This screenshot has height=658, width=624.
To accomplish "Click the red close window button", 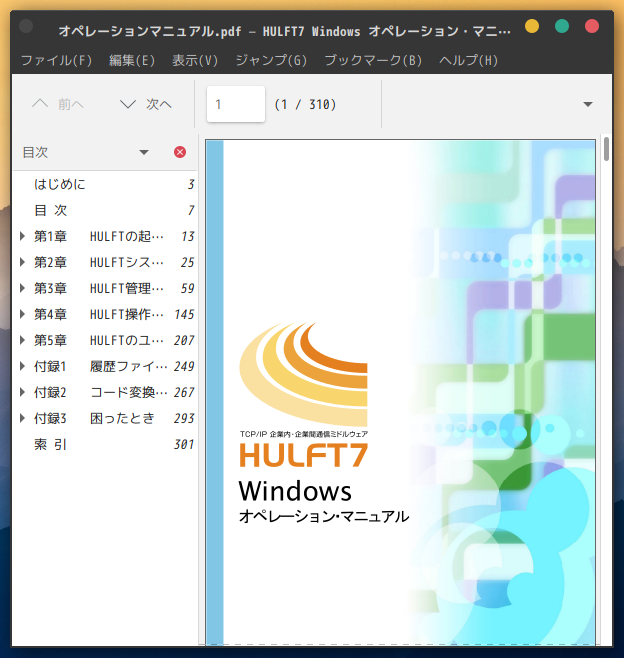I will pos(592,26).
